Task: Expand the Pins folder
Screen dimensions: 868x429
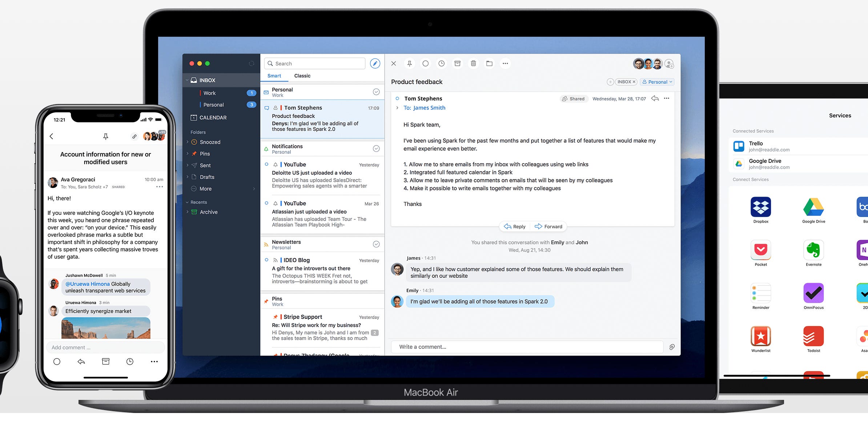Action: pos(188,153)
